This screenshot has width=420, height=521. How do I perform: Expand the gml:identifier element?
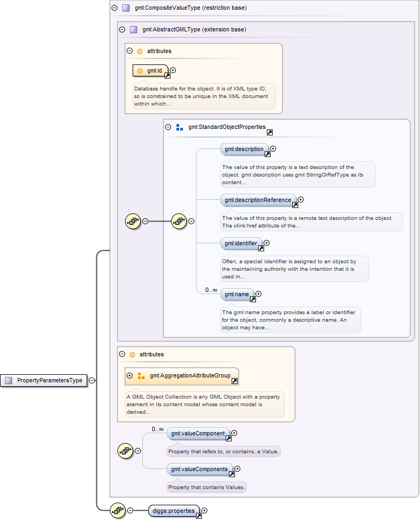click(266, 243)
